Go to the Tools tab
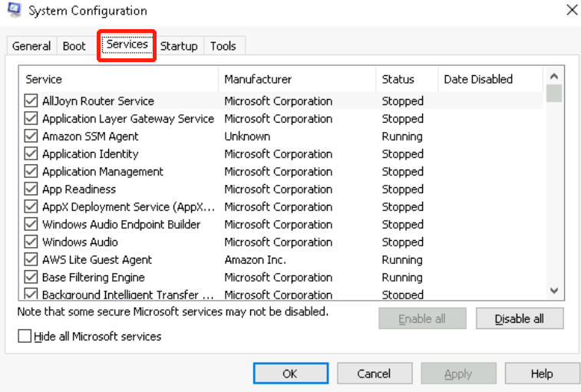Image resolution: width=581 pixels, height=392 pixels. (x=223, y=46)
